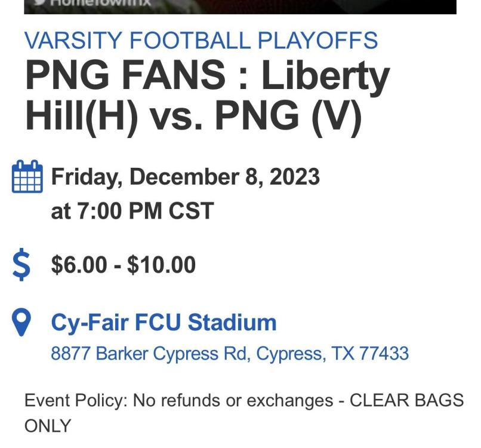481x448 pixels.
Task: Open the Cy-Fair FCU Stadium link
Action: pos(164,322)
